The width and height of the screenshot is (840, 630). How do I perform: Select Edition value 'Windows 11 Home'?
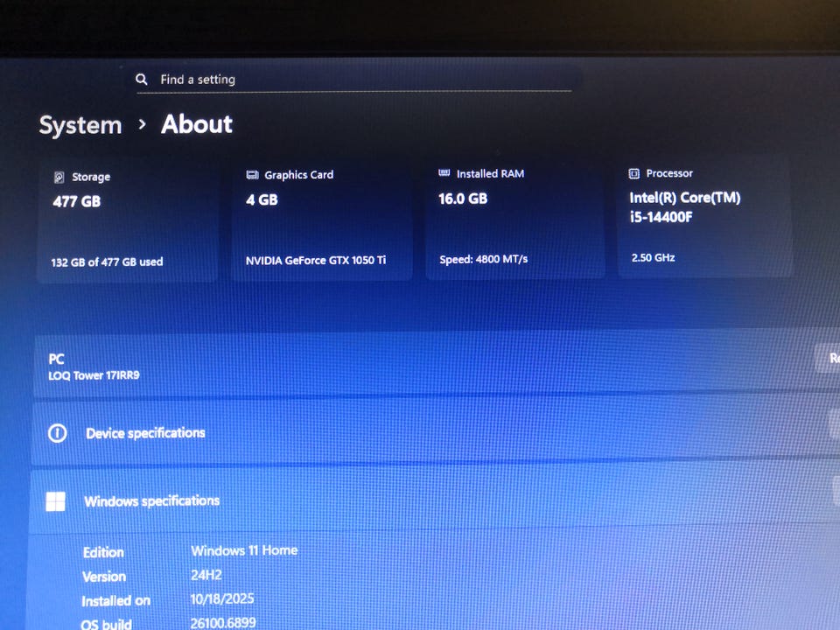[244, 550]
